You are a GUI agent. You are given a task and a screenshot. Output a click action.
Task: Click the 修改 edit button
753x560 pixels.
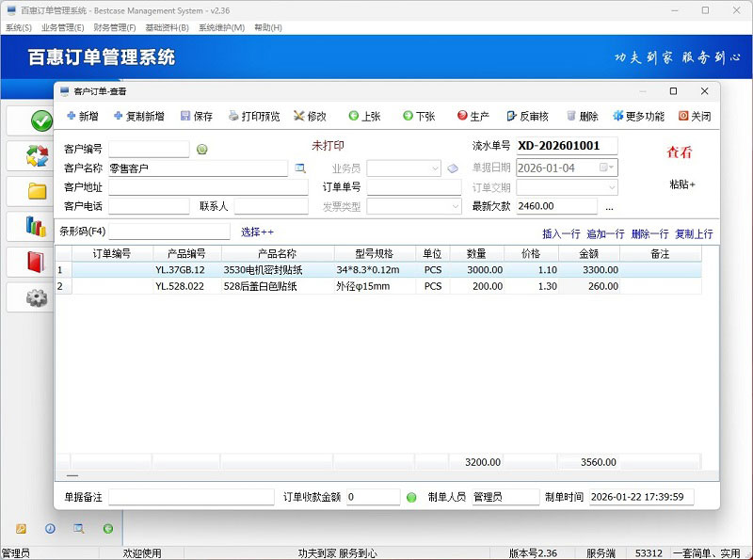tap(311, 116)
